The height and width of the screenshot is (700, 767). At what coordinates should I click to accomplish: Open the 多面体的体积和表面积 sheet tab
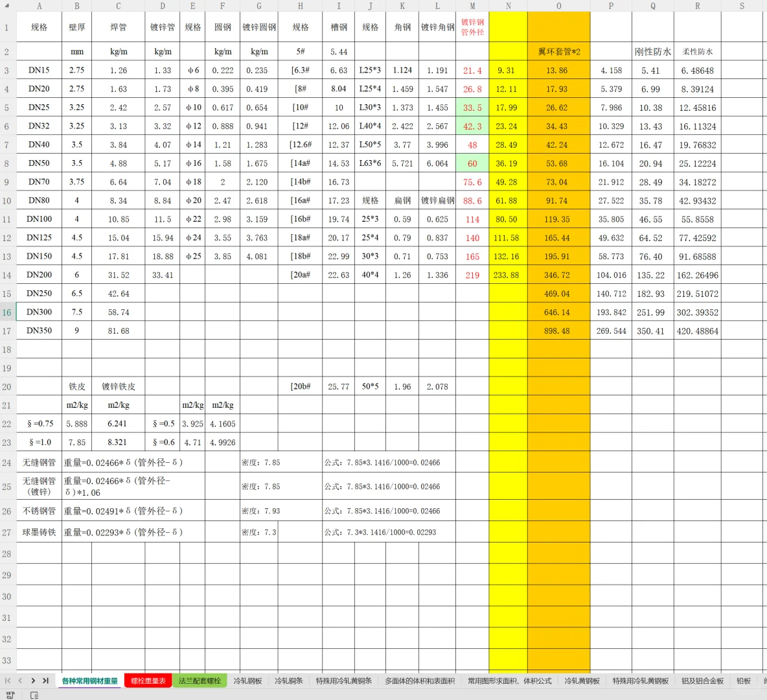click(x=420, y=681)
